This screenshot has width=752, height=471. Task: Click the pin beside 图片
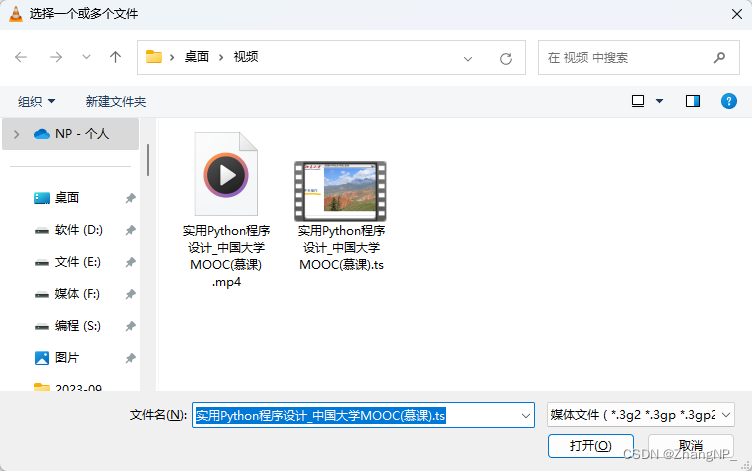(130, 358)
